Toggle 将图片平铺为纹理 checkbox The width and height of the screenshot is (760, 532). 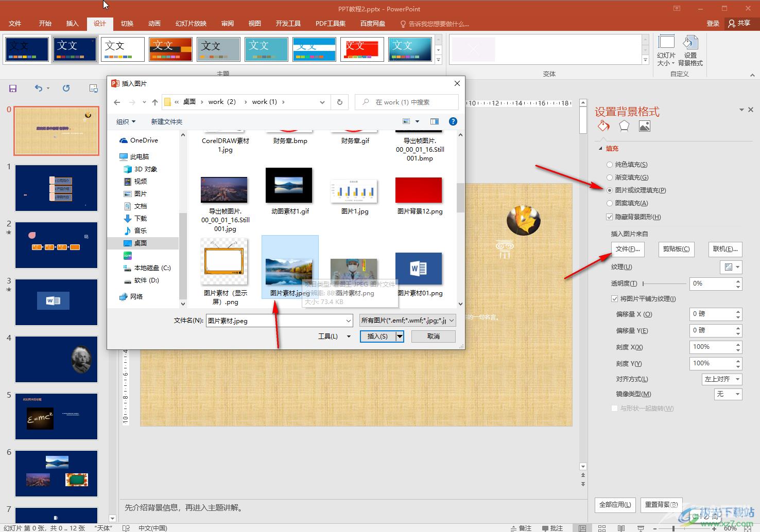tap(614, 299)
